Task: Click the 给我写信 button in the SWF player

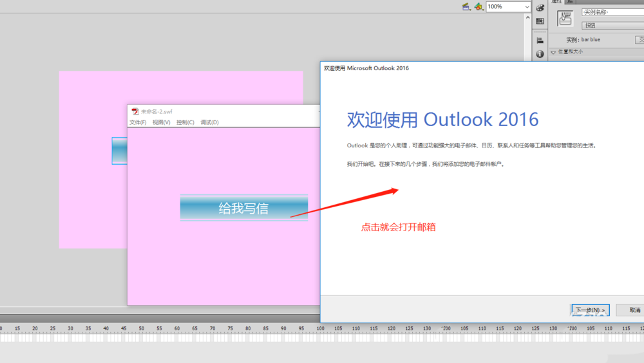Action: pyautogui.click(x=244, y=208)
